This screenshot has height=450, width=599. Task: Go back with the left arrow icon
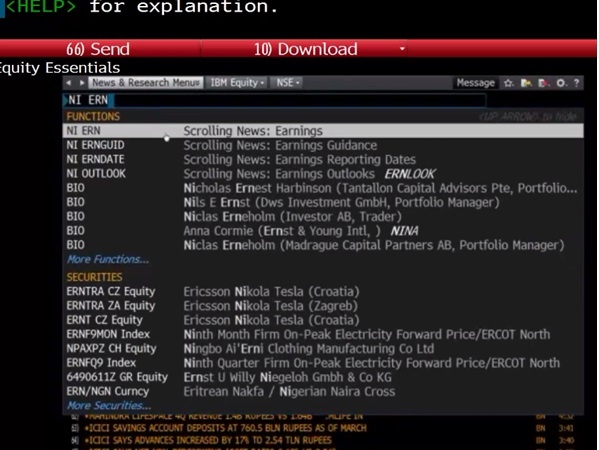(69, 83)
